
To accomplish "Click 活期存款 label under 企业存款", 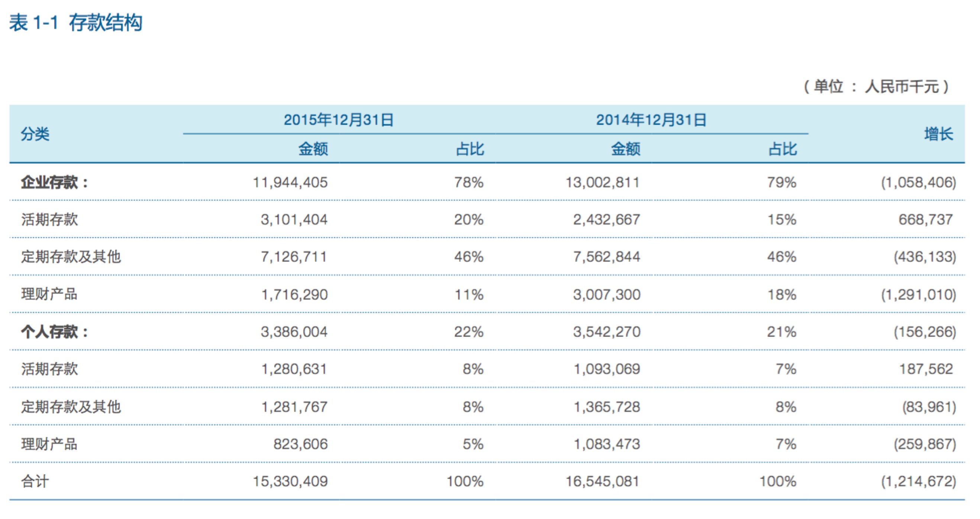I will pos(49,220).
